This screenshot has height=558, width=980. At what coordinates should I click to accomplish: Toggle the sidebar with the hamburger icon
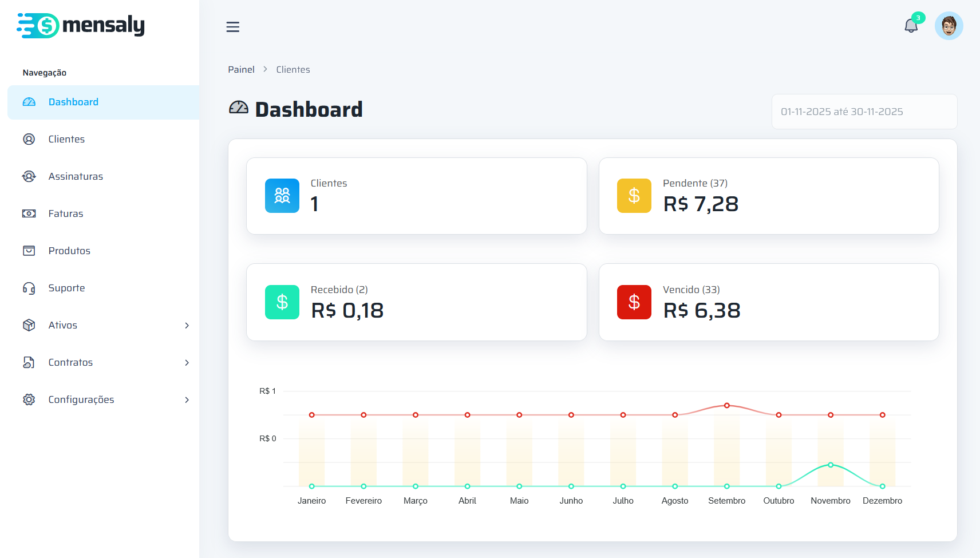click(x=233, y=27)
